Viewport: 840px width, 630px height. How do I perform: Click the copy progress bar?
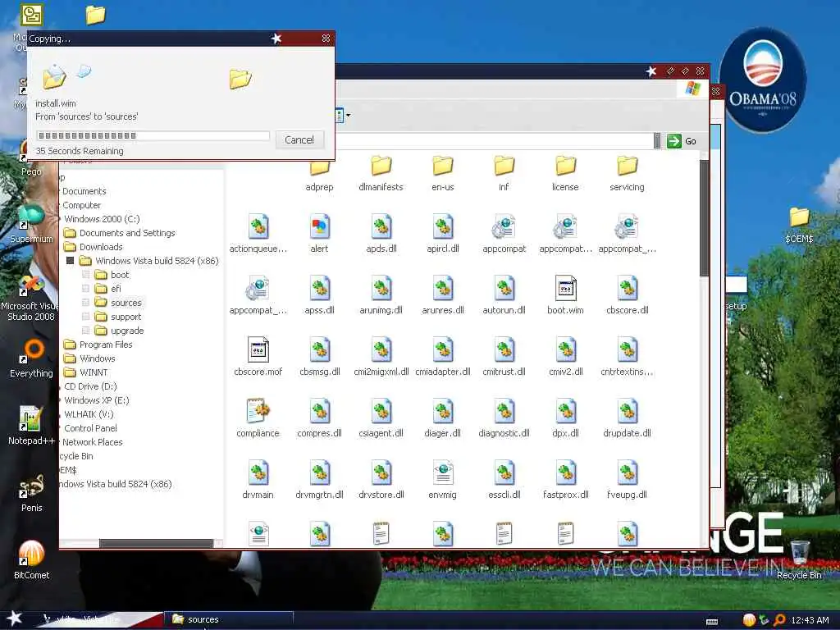coord(153,135)
